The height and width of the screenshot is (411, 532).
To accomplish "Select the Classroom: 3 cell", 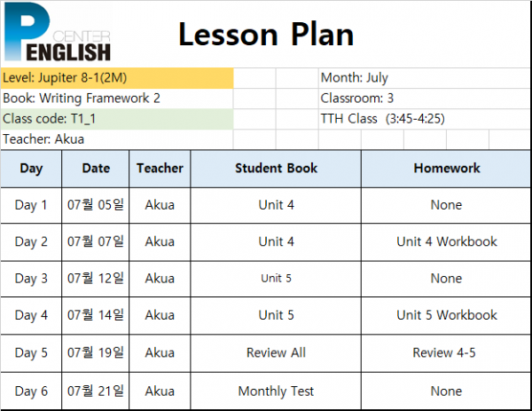I will (x=425, y=99).
